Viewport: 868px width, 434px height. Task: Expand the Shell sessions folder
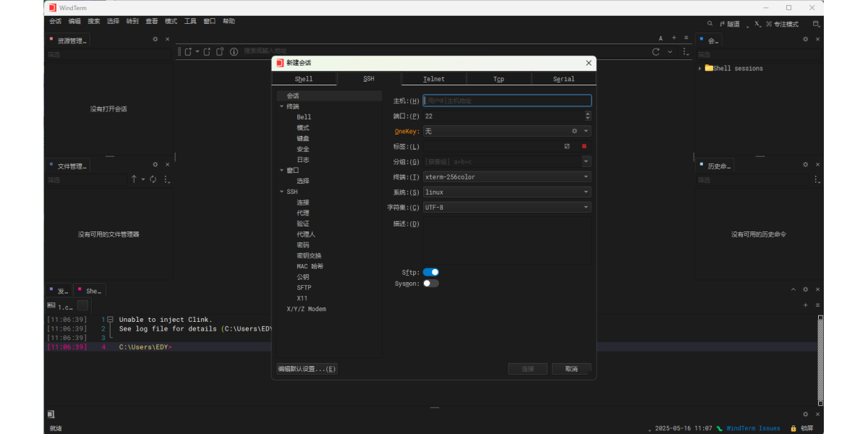[700, 69]
